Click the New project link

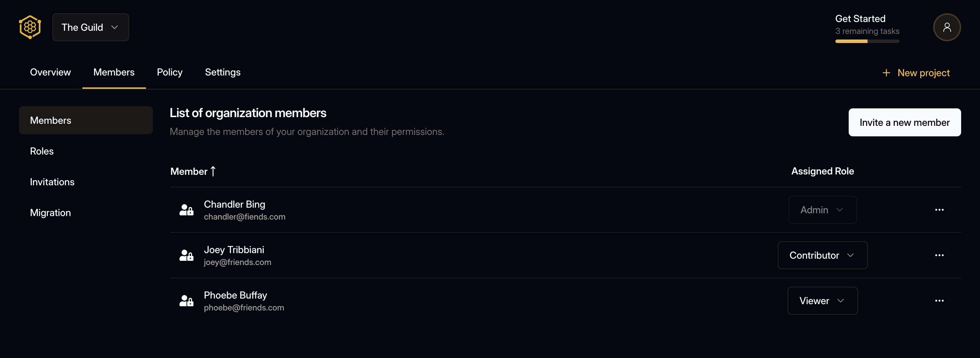pos(916,73)
